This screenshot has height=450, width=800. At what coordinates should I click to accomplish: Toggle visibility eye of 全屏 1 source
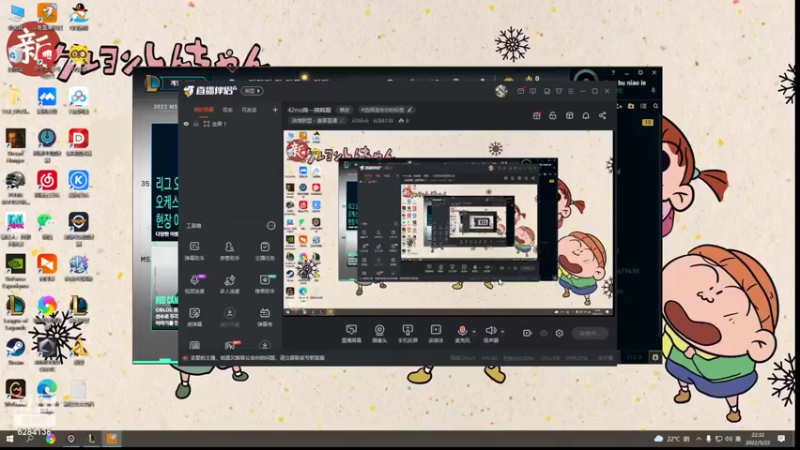click(186, 124)
